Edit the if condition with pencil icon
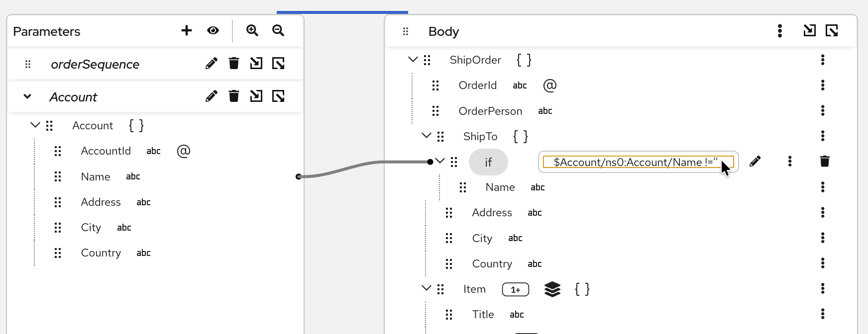 coord(755,162)
